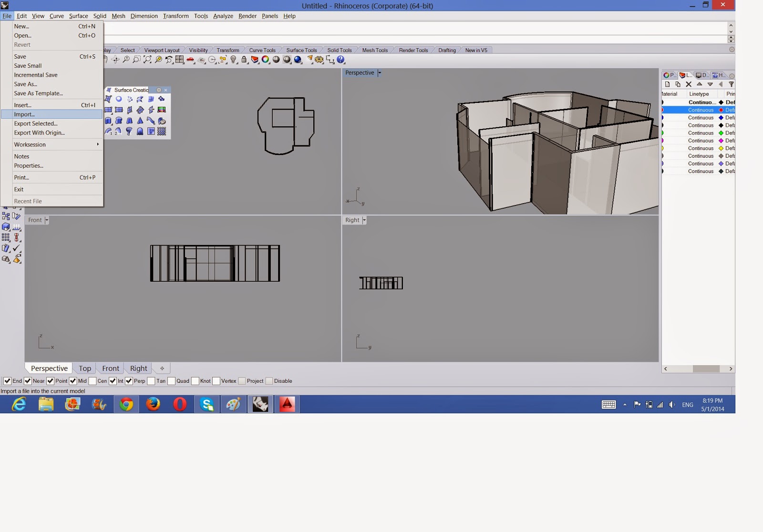Switch to the Solid Tools tab
Screen dimensions: 763x532
(x=340, y=50)
